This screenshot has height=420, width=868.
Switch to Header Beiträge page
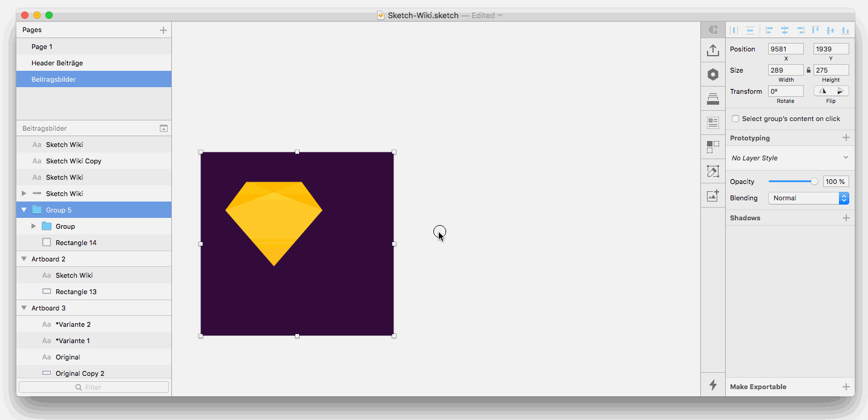click(x=94, y=63)
